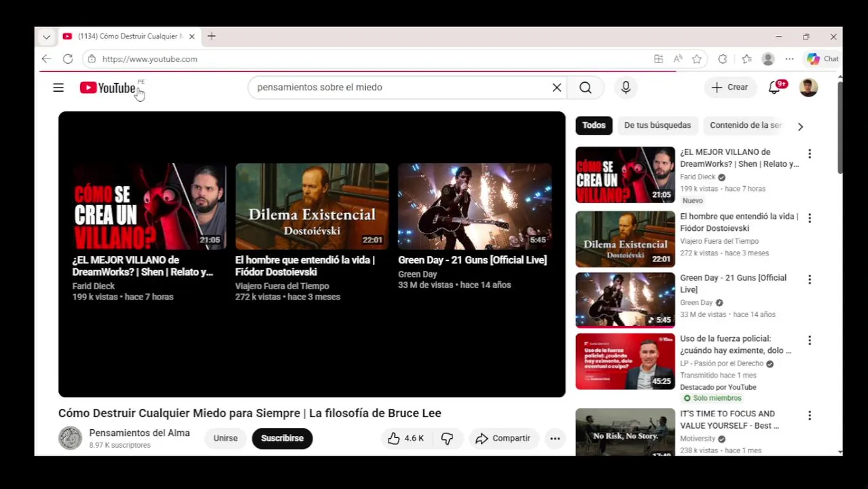Click the Crear button

tap(730, 87)
